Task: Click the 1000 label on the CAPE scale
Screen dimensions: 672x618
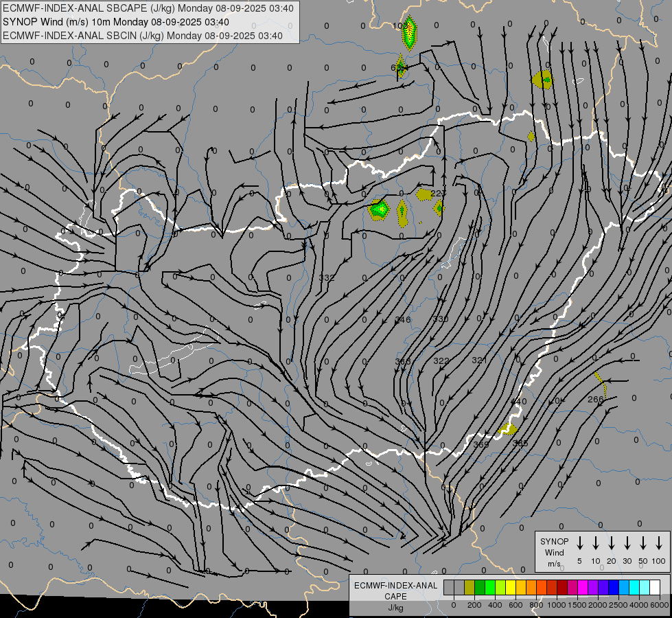Action: click(x=557, y=605)
